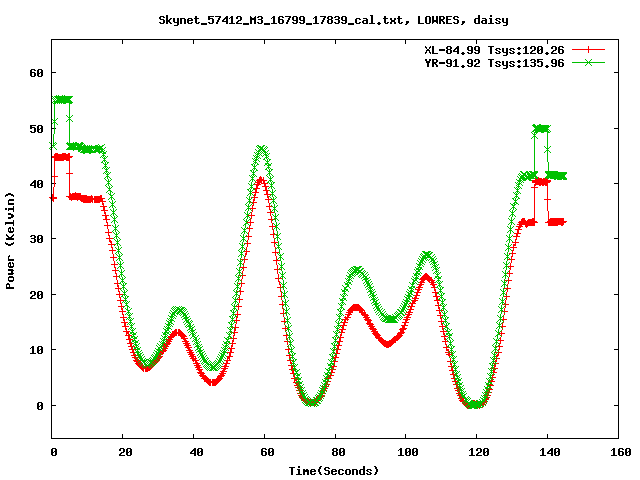This screenshot has width=640, height=480.
Task: Click the x-axis tick label 80
Action: point(338,452)
